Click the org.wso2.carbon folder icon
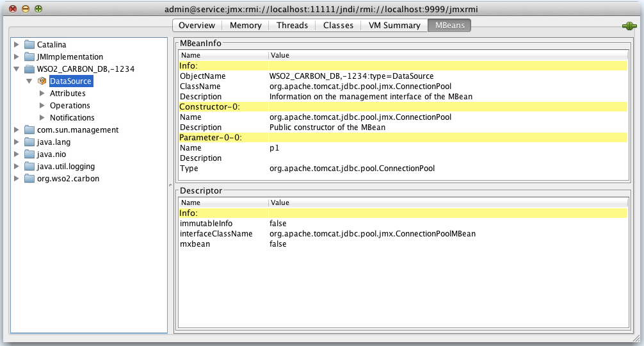 [29, 179]
